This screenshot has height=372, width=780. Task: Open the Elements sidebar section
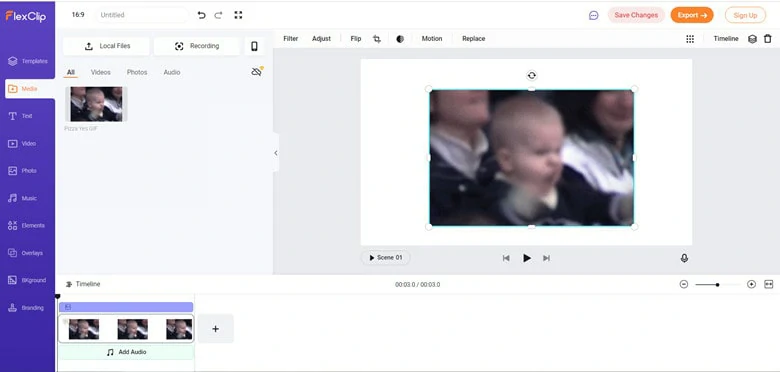27,225
